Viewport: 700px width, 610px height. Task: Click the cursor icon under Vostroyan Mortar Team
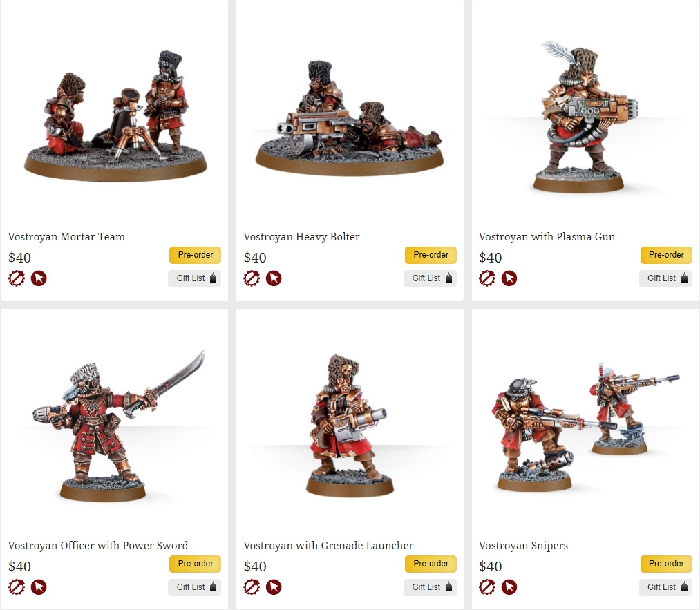39,278
